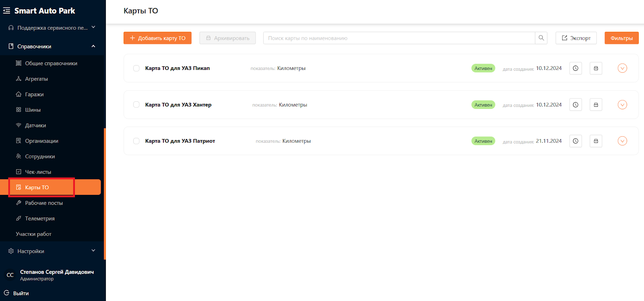Open history clock icon for УАЗ Хантер card
The height and width of the screenshot is (301, 644).
click(x=576, y=105)
